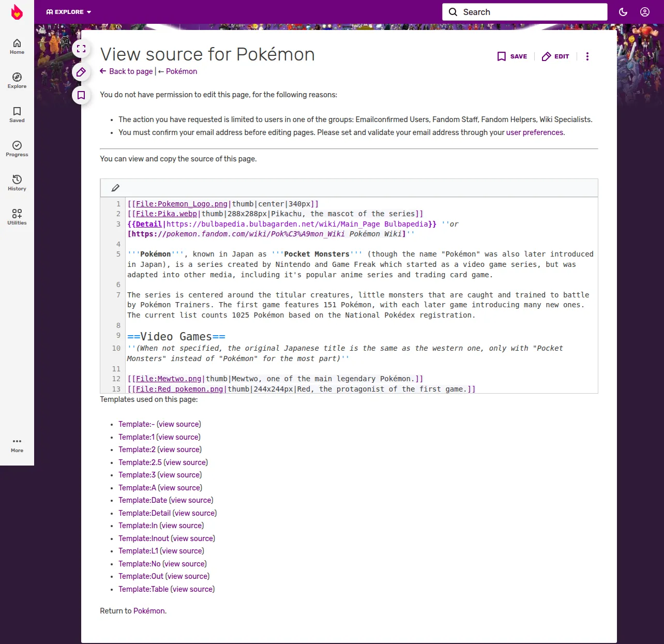Click the bolded Pocket Monsters text in source
Screen dimensions: 664x644
click(316, 254)
